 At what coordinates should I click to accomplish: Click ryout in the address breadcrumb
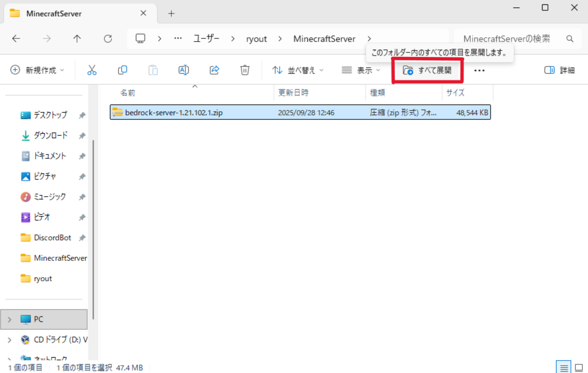point(256,39)
